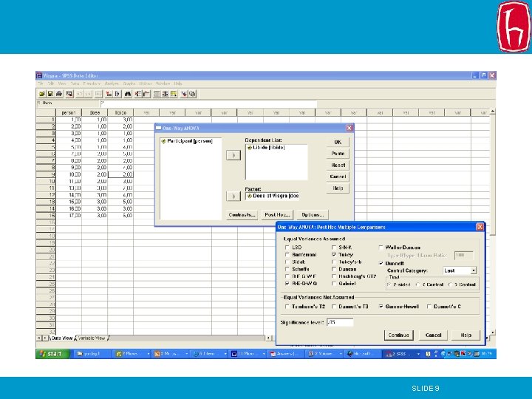The width and height of the screenshot is (532, 399).
Task: Click the Options... button
Action: coord(313,215)
